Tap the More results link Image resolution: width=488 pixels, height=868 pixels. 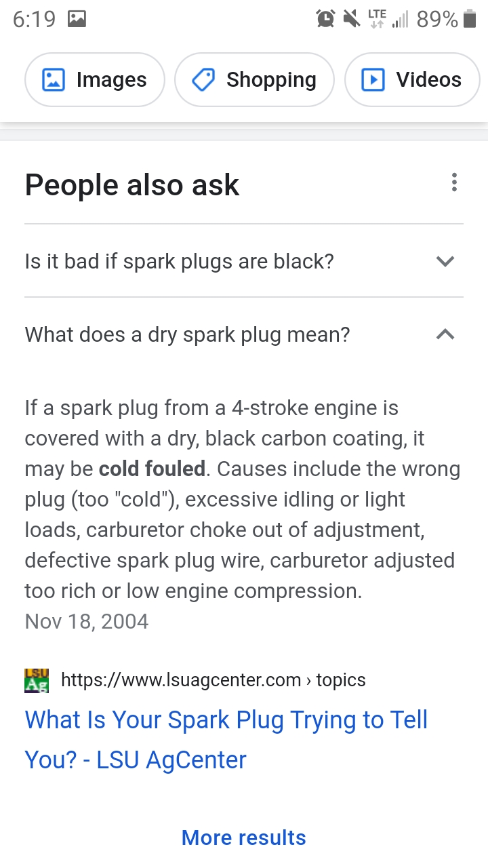(244, 837)
